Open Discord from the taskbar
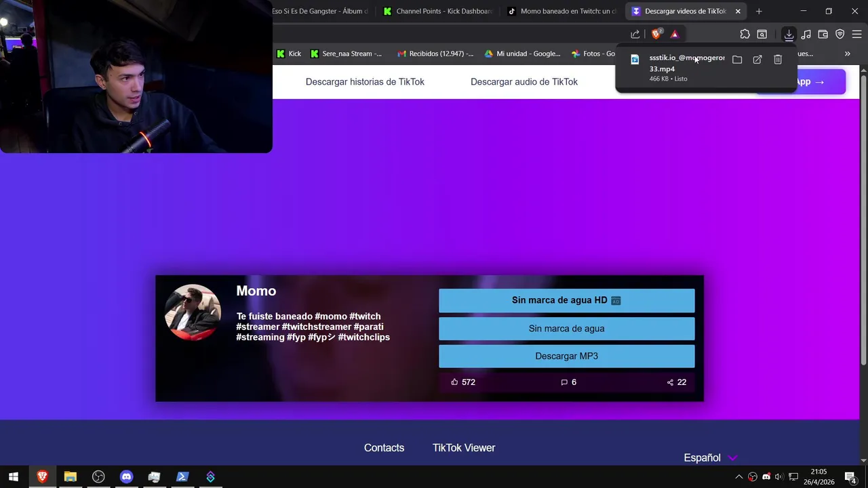Screen dimensions: 868x488 126,476
